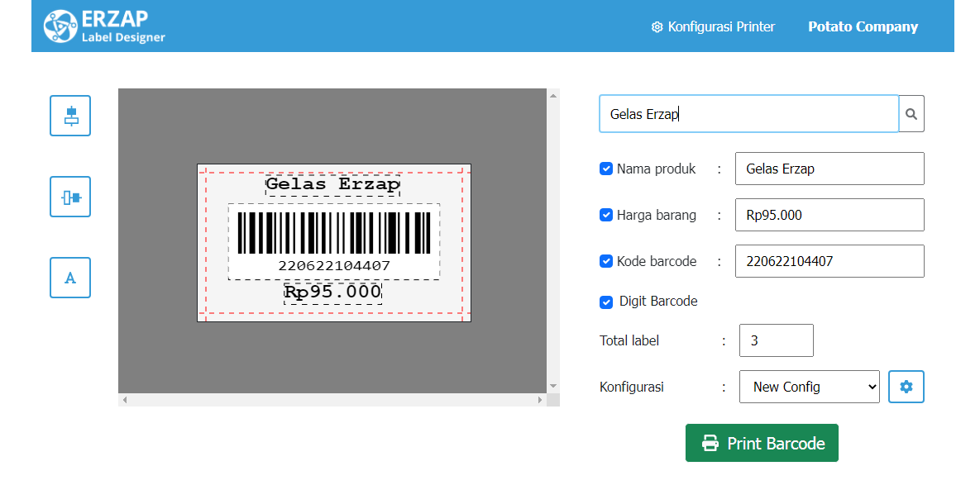Image resolution: width=980 pixels, height=485 pixels.
Task: Open the Konfigurasi New Config dropdown
Action: [x=810, y=387]
